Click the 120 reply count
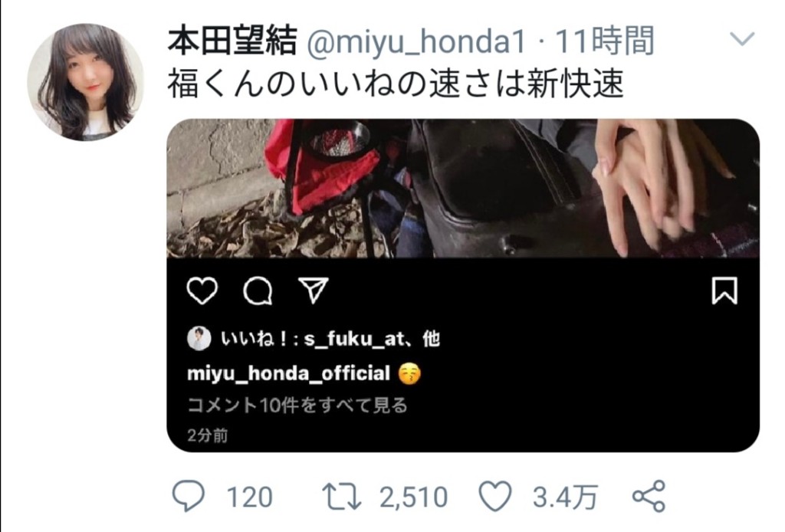This screenshot has height=532, width=785. tap(249, 498)
